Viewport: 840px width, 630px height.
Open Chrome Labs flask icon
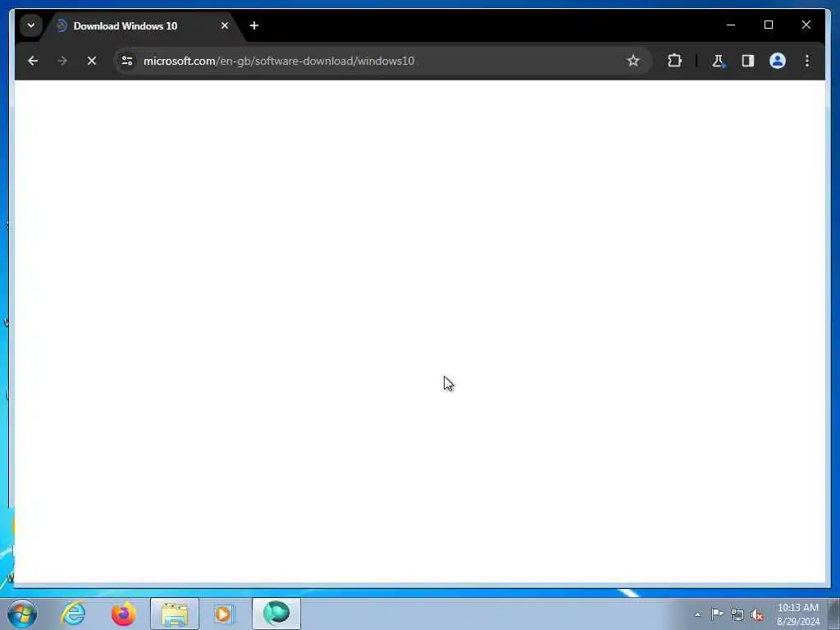click(x=719, y=61)
